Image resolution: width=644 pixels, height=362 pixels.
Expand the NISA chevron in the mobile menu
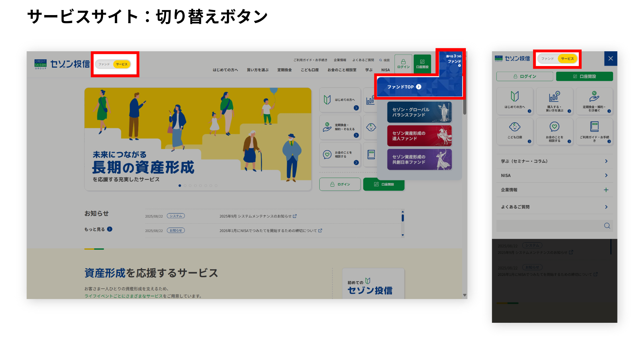click(606, 175)
